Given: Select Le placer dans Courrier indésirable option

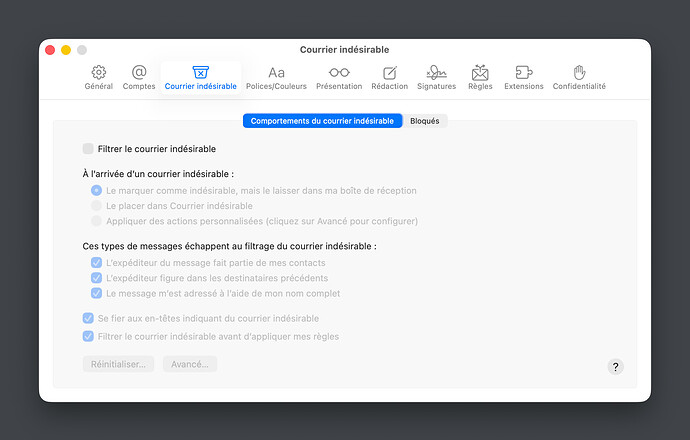Looking at the screenshot, I should pyautogui.click(x=96, y=206).
